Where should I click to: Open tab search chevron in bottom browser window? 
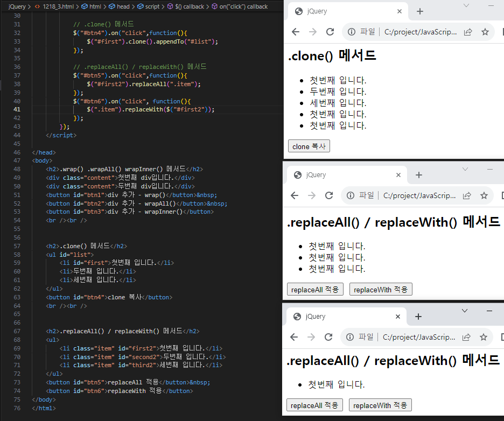pos(465,311)
